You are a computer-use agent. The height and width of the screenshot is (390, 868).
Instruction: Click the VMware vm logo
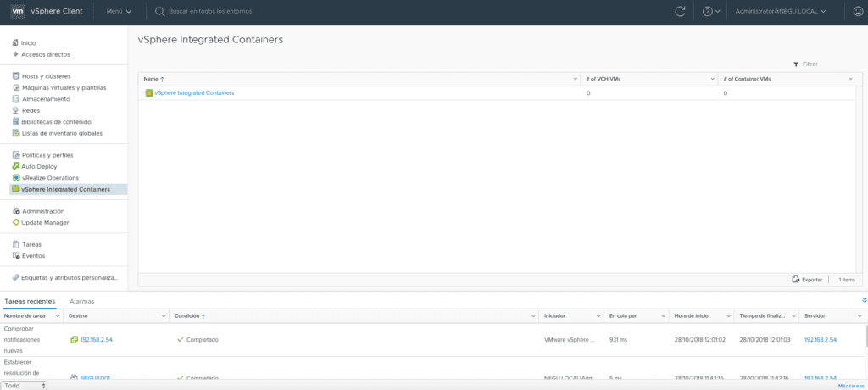pos(19,11)
